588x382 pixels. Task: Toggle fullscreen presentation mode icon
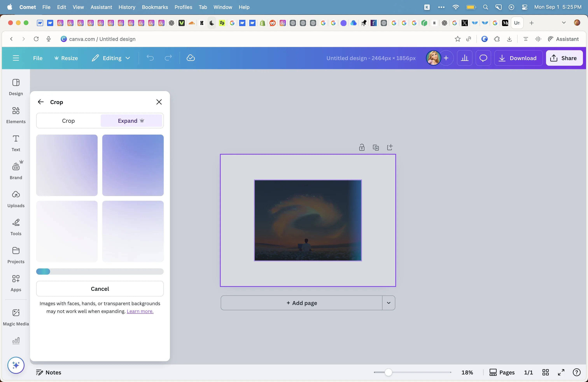[561, 372]
